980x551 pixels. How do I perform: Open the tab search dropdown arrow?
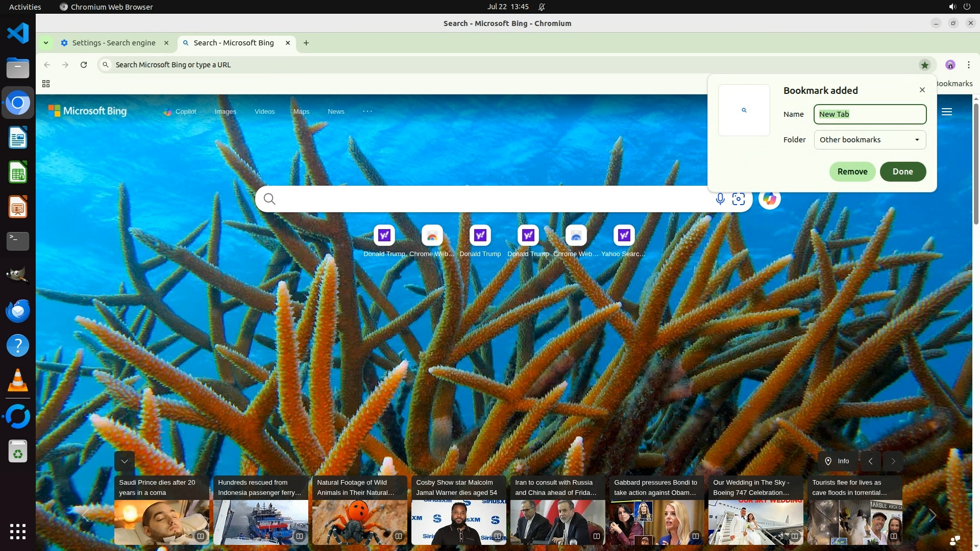click(46, 43)
